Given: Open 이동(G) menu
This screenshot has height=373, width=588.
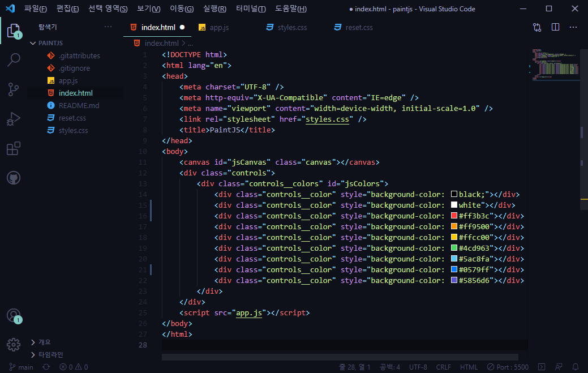Looking at the screenshot, I should click(182, 8).
